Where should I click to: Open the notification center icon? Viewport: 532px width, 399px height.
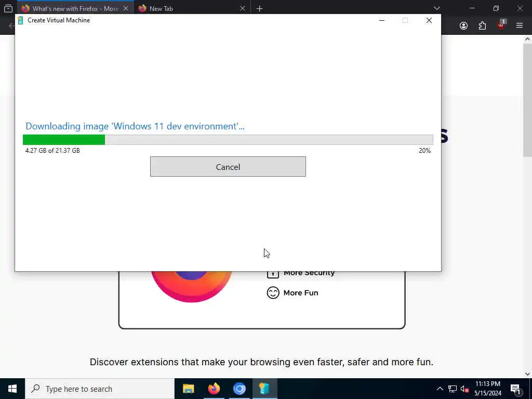tap(515, 389)
